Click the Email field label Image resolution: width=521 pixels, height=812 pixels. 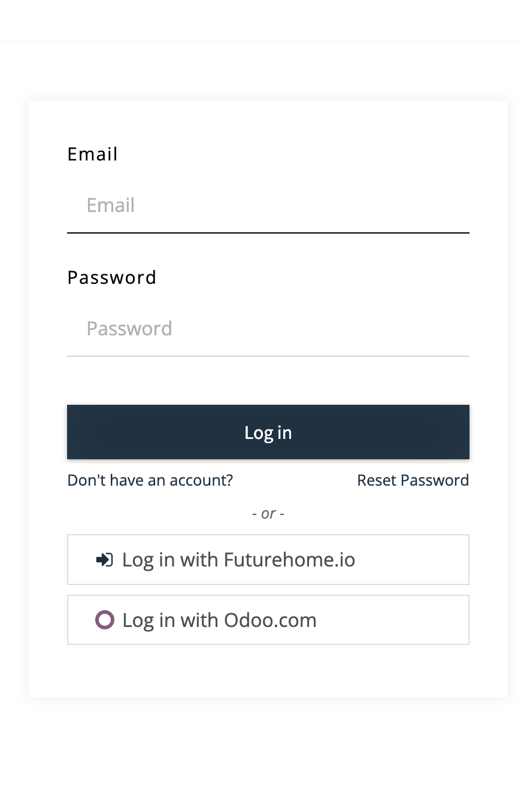[93, 154]
